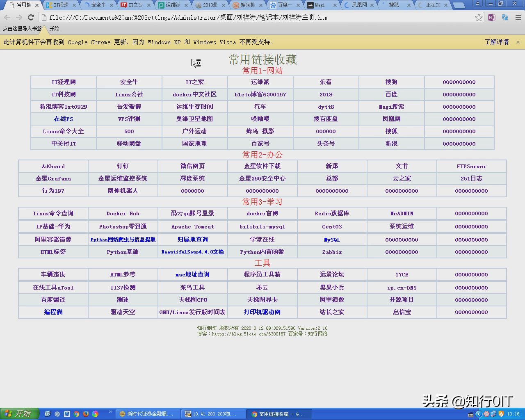Open the Python网络爬虫与信息提取 link
This screenshot has width=525, height=420.
[x=123, y=240]
